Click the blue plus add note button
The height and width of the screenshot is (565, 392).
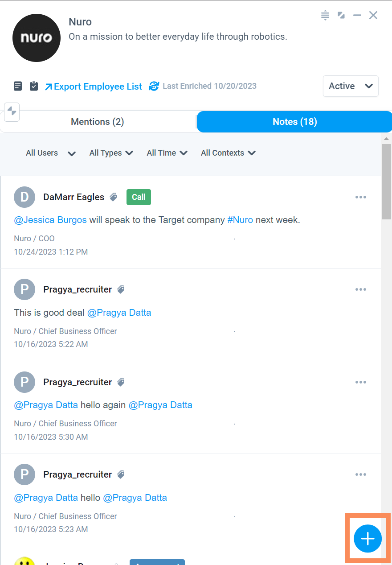pyautogui.click(x=367, y=539)
